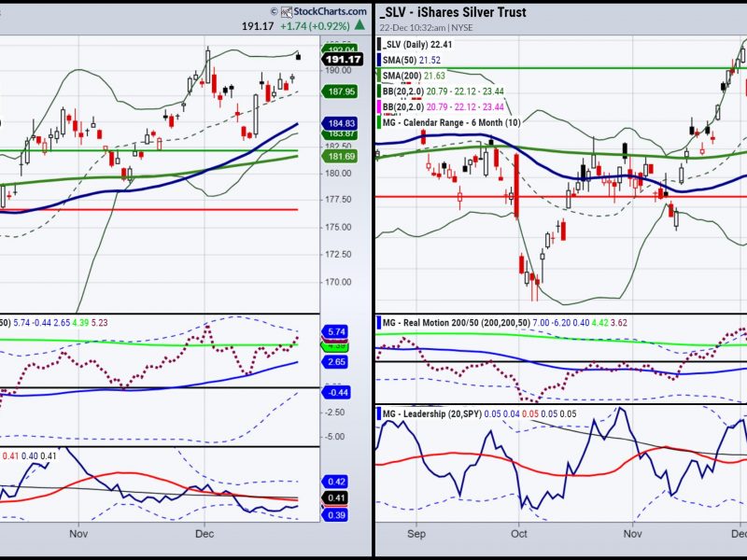Click the 180.00 price axis label
This screenshot has width=747, height=560.
[x=338, y=174]
